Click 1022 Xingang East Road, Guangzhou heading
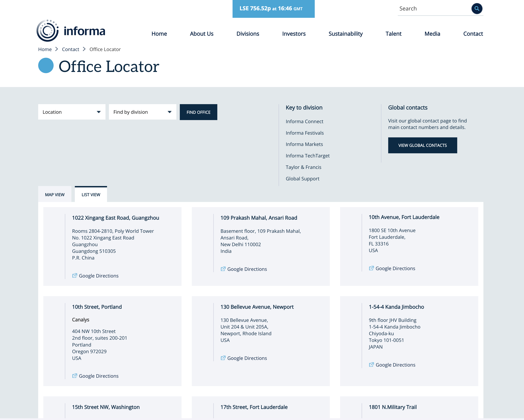524x420 pixels. pos(115,218)
